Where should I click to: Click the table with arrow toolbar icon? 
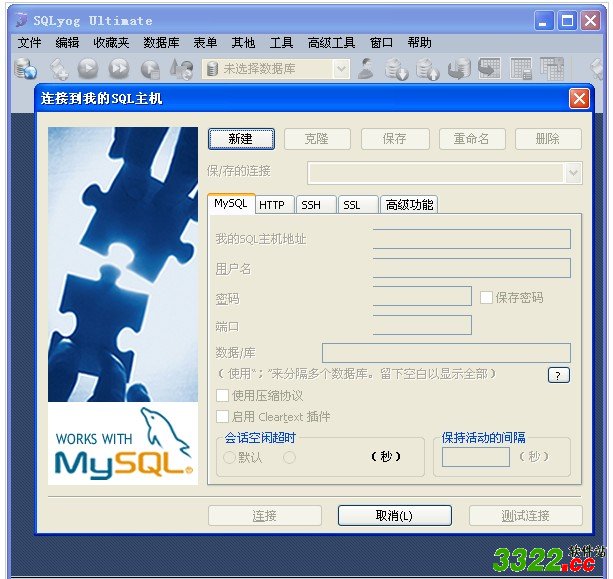click(489, 68)
